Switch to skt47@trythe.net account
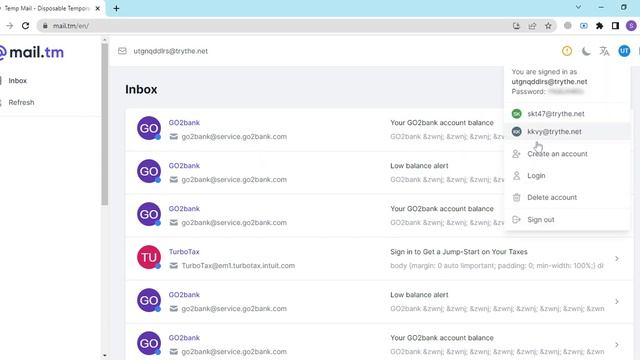Image resolution: width=640 pixels, height=360 pixels. 567,114
